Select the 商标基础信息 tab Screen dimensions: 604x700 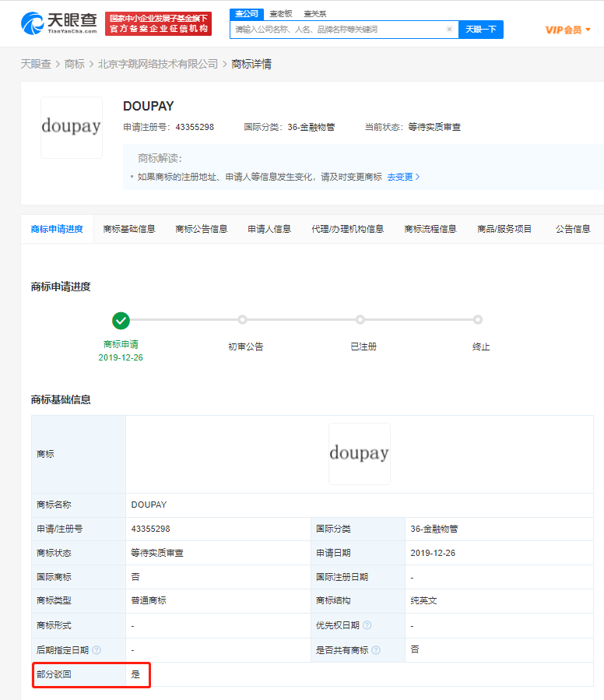pyautogui.click(x=129, y=229)
